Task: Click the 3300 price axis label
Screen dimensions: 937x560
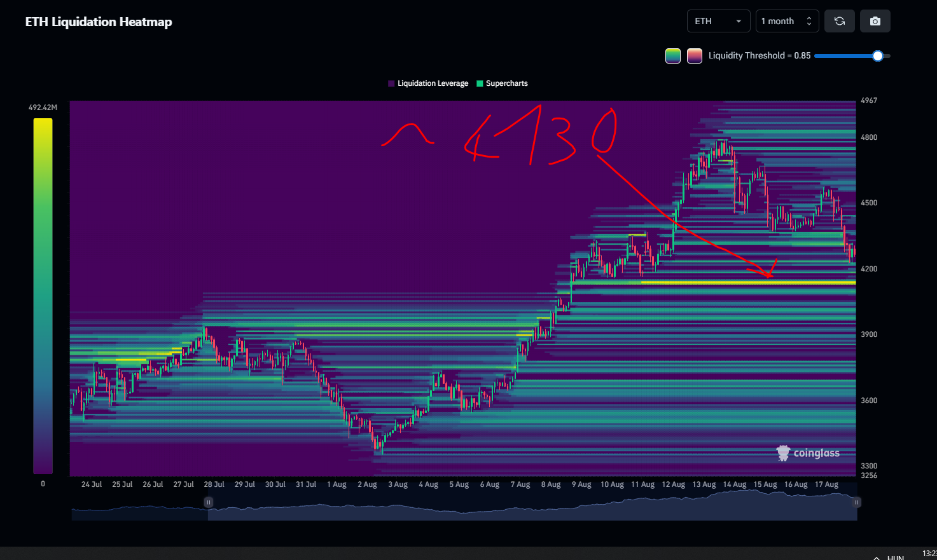Action: [868, 466]
